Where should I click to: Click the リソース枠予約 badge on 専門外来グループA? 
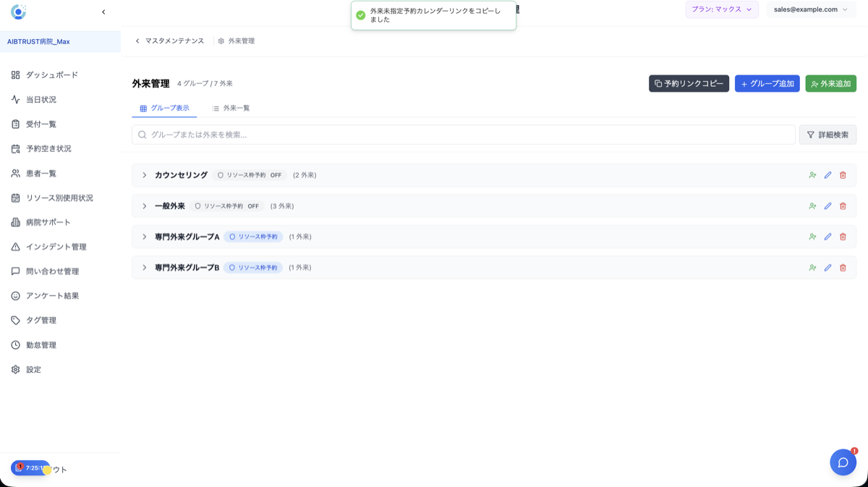255,237
